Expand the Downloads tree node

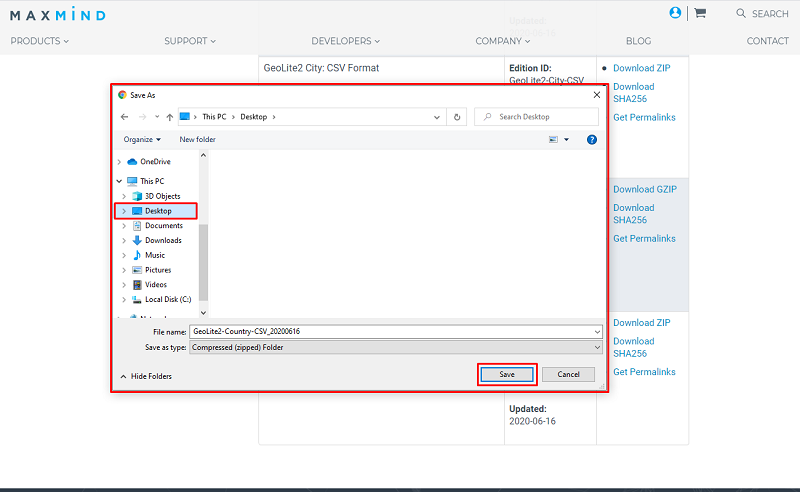(x=124, y=240)
